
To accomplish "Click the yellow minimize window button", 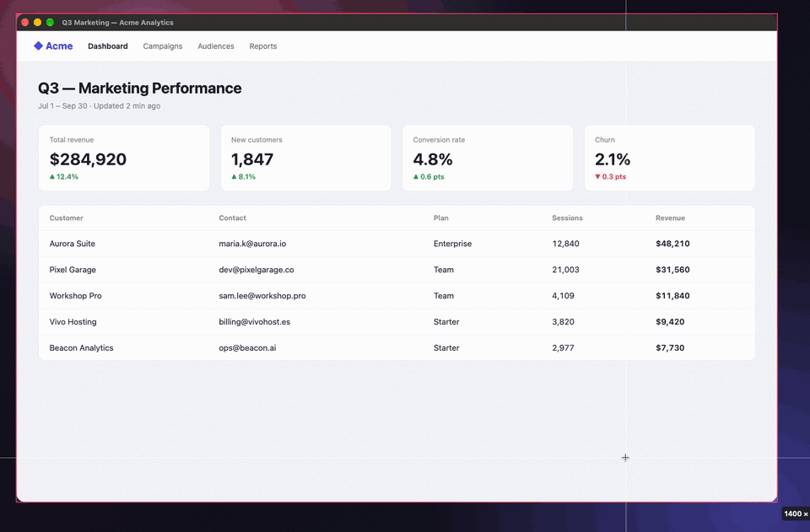I will [x=37, y=22].
